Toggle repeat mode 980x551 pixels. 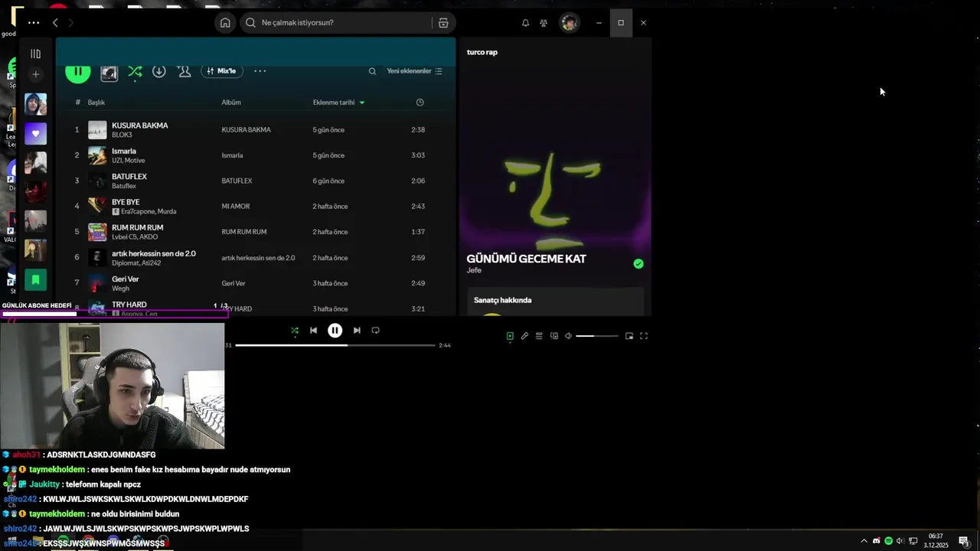[x=375, y=331]
